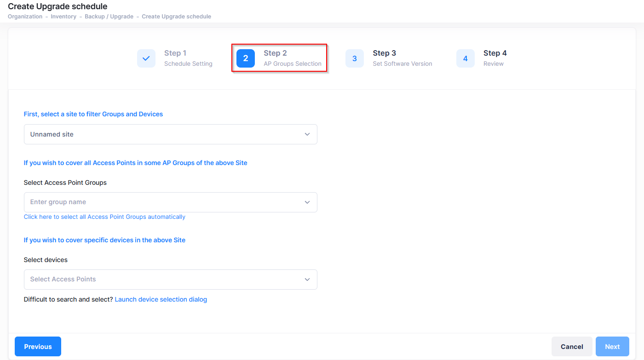Open Organization in the breadcrumb
This screenshot has height=360, width=644.
[25, 17]
